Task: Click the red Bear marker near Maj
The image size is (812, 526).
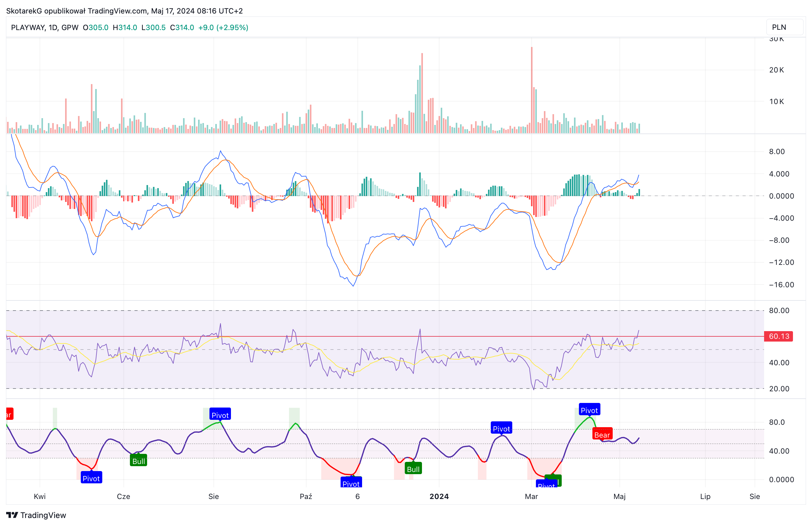Action: pyautogui.click(x=602, y=434)
